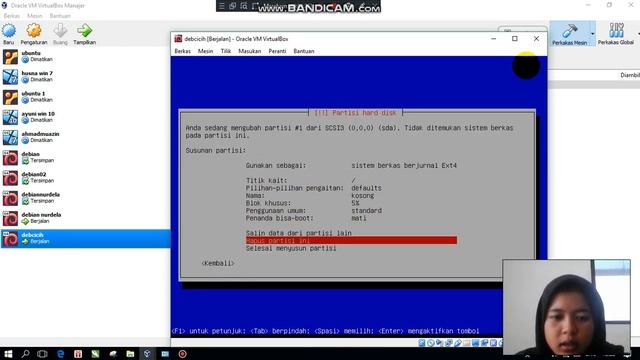Screen dimensions: 640x360
Task: Select the ubuntu VM in list
Action: (85, 56)
